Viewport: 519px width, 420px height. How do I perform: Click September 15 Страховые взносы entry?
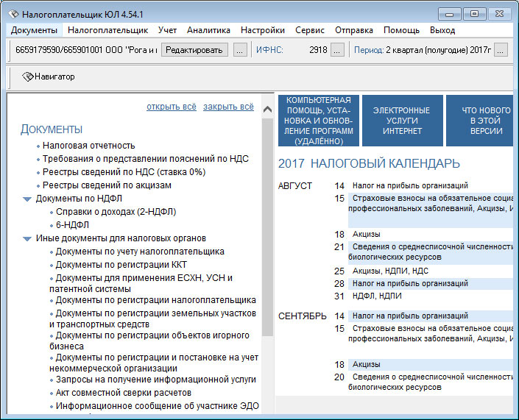click(431, 334)
